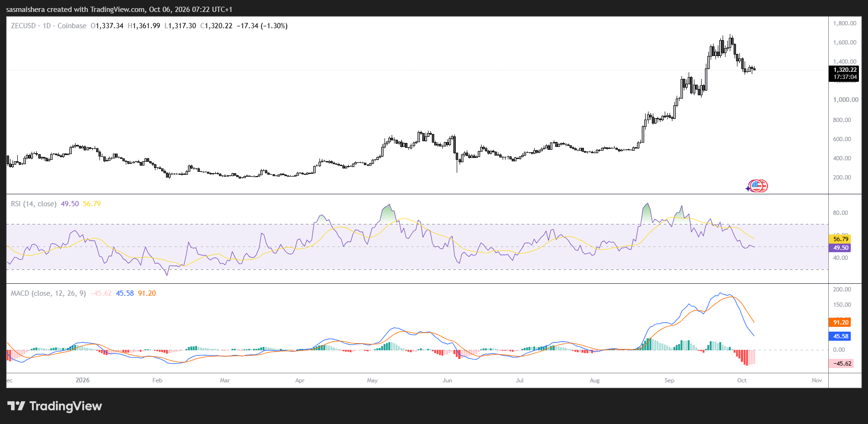Select the RSI (14, close) indicator title
This screenshot has height=424, width=868.
(33, 204)
